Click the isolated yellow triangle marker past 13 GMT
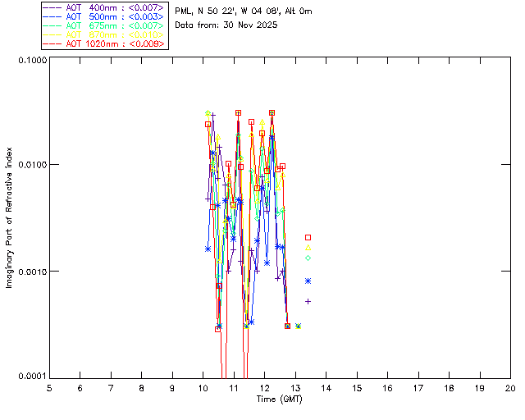The height and width of the screenshot is (420, 525). pyautogui.click(x=308, y=248)
